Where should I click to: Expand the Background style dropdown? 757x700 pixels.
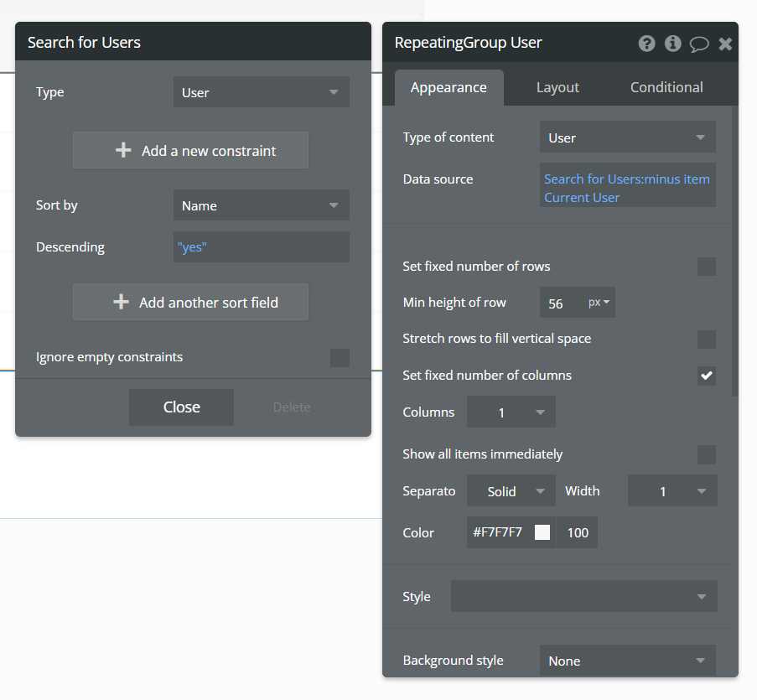click(627, 661)
